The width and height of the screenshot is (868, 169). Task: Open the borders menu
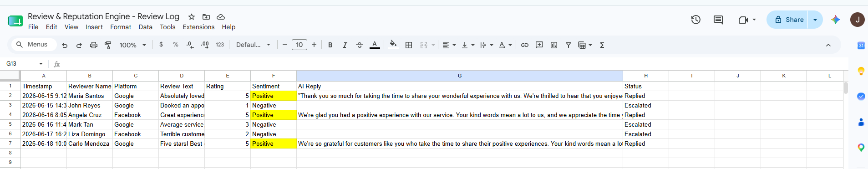pyautogui.click(x=409, y=45)
